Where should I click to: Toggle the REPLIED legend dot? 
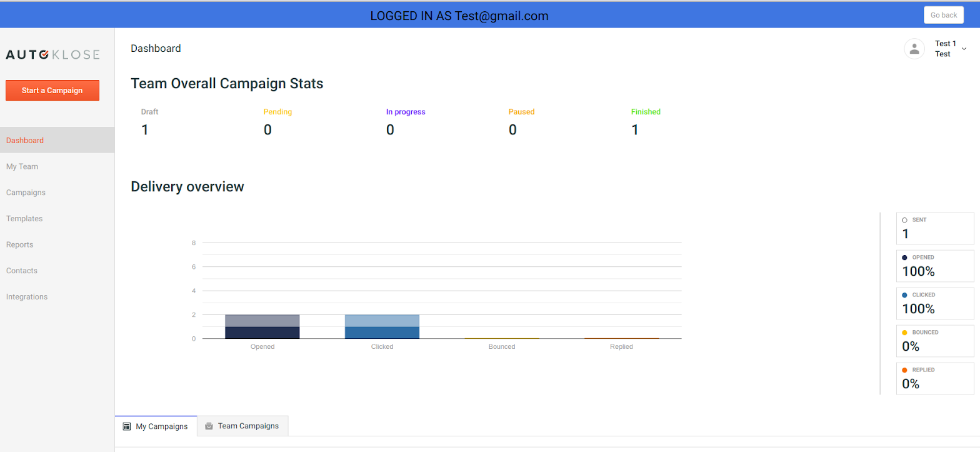click(905, 370)
